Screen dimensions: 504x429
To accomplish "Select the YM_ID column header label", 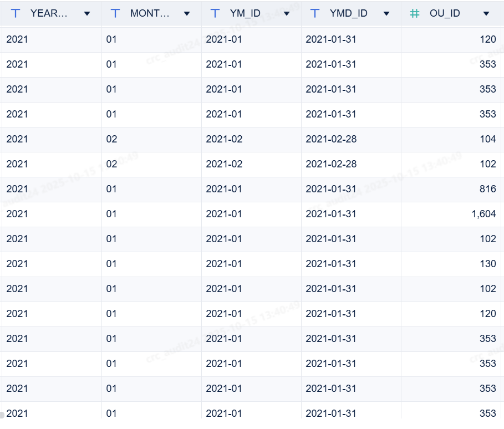I will coord(245,13).
